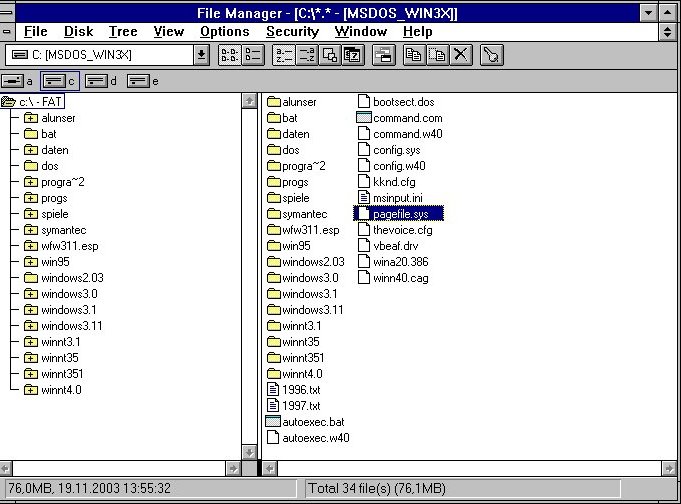Click the Copy toolbar icon
Image resolution: width=681 pixels, height=504 pixels.
[413, 55]
